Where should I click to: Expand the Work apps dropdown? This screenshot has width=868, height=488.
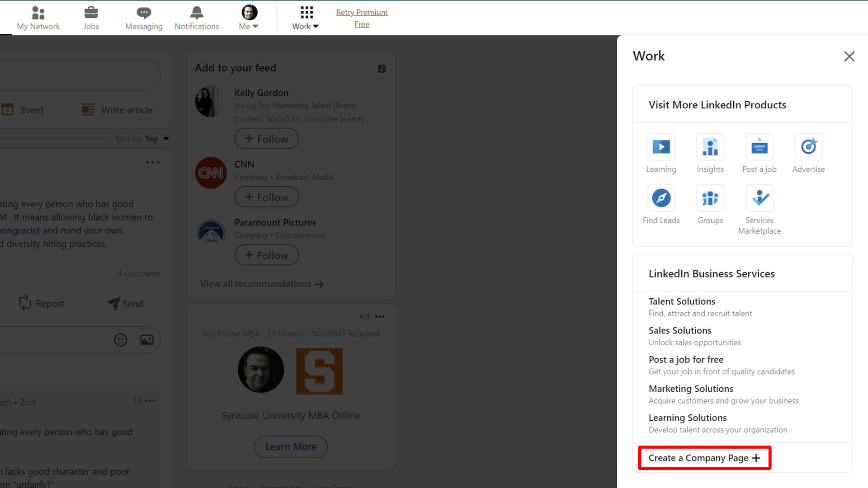(x=306, y=18)
